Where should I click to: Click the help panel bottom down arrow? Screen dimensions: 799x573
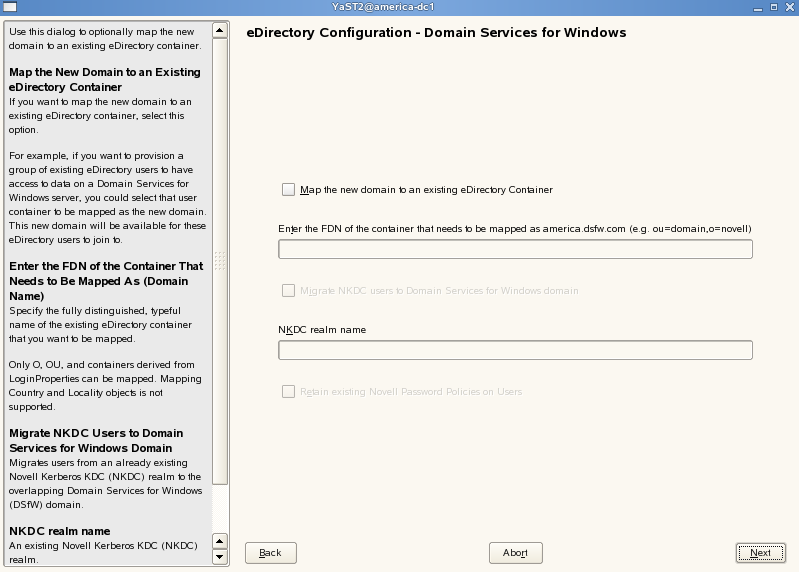(x=220, y=557)
